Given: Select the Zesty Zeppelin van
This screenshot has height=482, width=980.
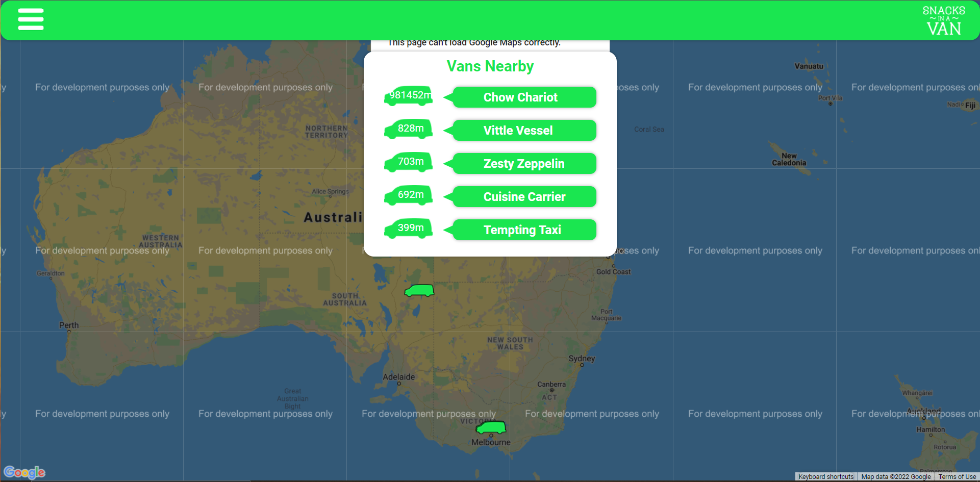Looking at the screenshot, I should click(523, 163).
